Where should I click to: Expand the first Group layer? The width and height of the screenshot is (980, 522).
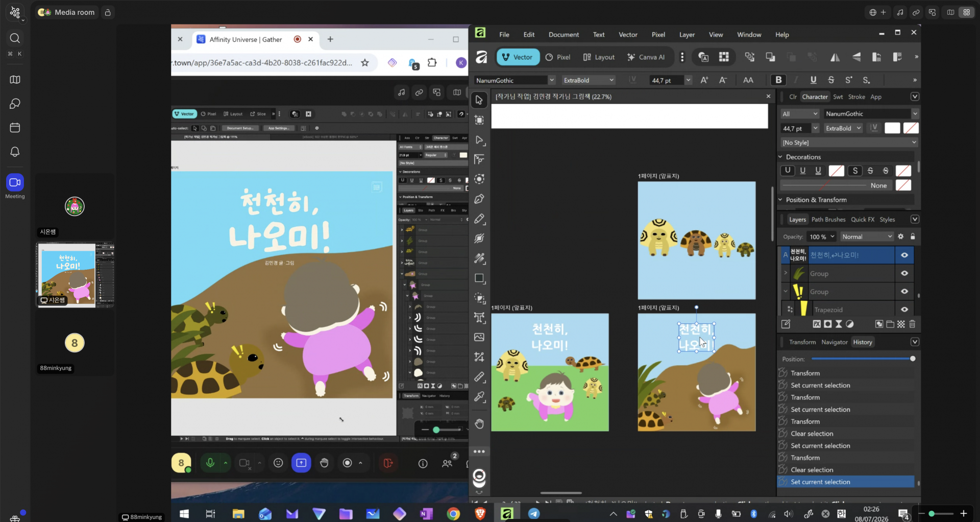click(786, 273)
